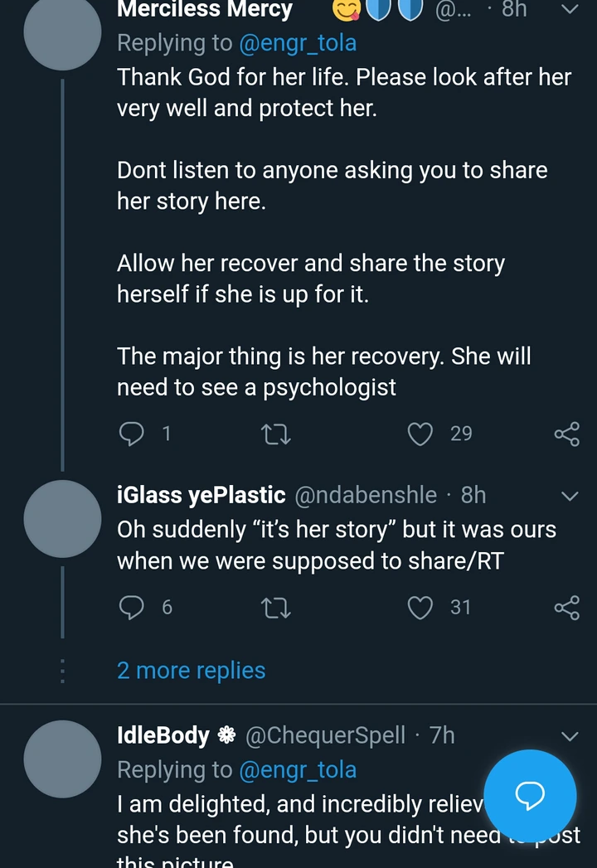Image resolution: width=597 pixels, height=868 pixels.
Task: Share iGlass yePlastic's tweet
Action: [566, 608]
